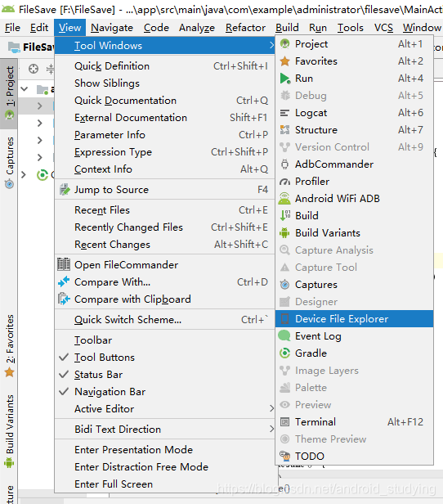443x504 pixels.
Task: Select Recent Changes
Action: click(x=164, y=245)
